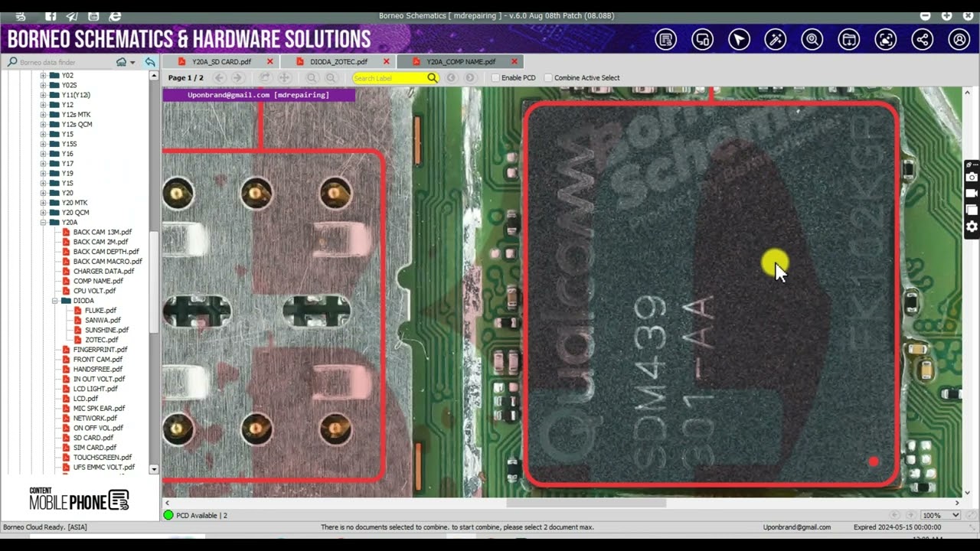Switch to DIODA_ZOTEC.pdf tab
The width and height of the screenshot is (980, 551).
[338, 62]
